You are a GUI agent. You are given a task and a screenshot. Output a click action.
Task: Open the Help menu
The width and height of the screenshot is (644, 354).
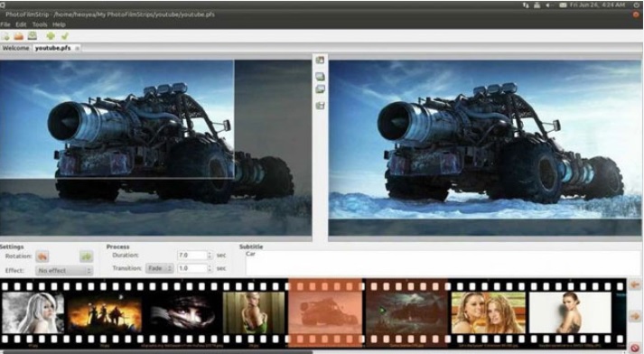coord(59,24)
